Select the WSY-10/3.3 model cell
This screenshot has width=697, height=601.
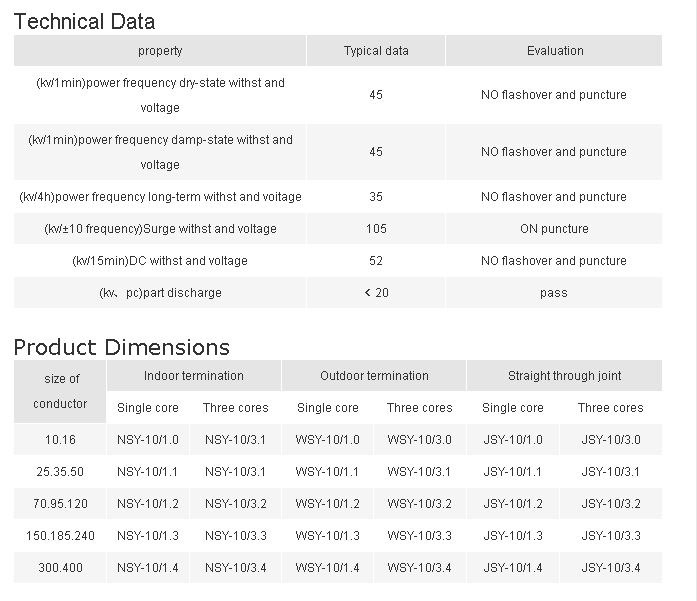tap(419, 536)
